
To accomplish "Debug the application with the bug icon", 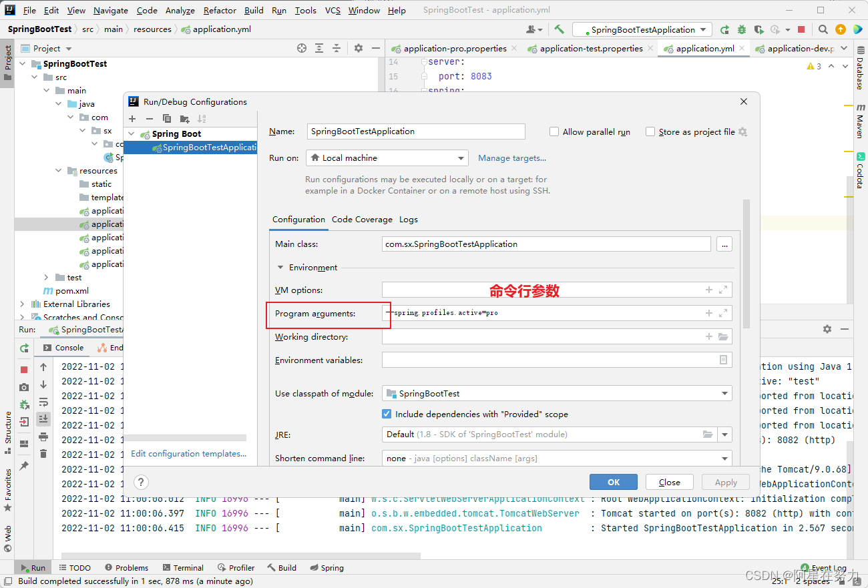I will point(743,29).
